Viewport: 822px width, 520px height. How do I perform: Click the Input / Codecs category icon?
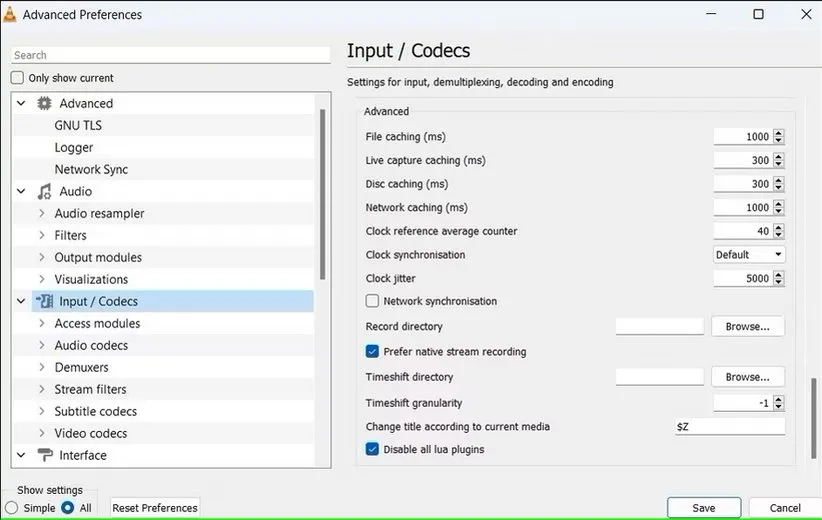[x=44, y=302]
